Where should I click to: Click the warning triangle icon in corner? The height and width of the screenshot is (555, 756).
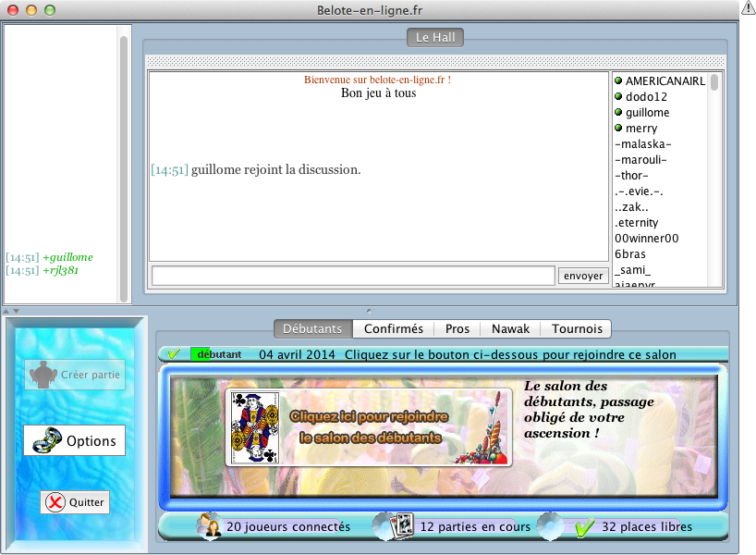point(749,7)
